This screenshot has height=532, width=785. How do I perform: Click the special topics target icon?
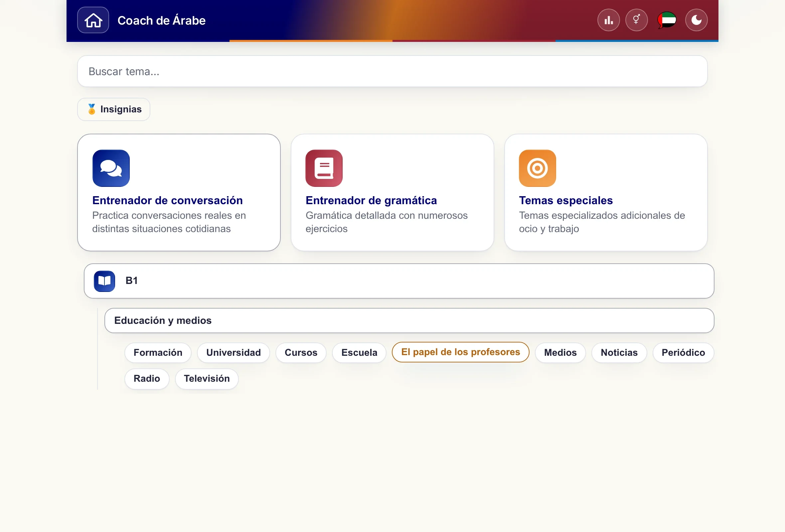pyautogui.click(x=538, y=168)
